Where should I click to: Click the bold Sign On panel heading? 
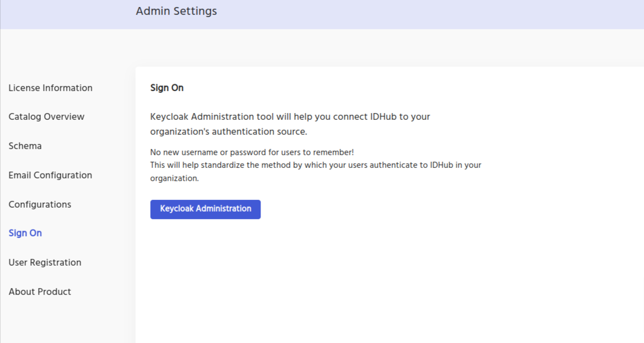click(x=167, y=88)
